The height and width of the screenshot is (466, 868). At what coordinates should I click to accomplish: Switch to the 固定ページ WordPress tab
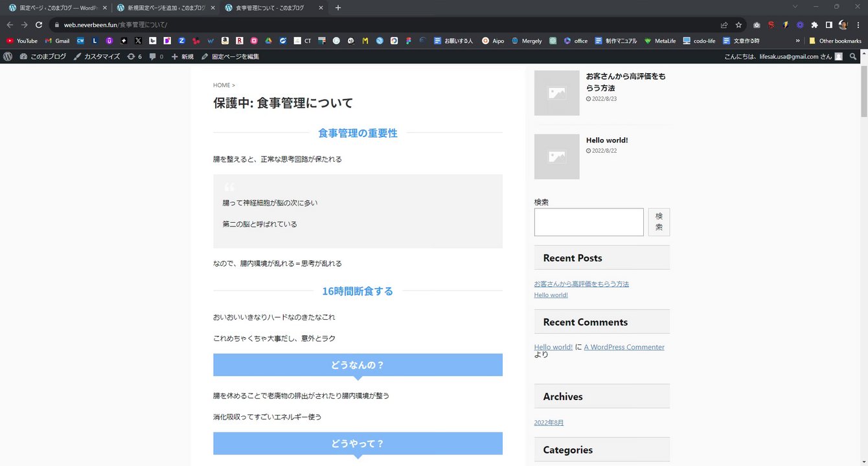(57, 8)
